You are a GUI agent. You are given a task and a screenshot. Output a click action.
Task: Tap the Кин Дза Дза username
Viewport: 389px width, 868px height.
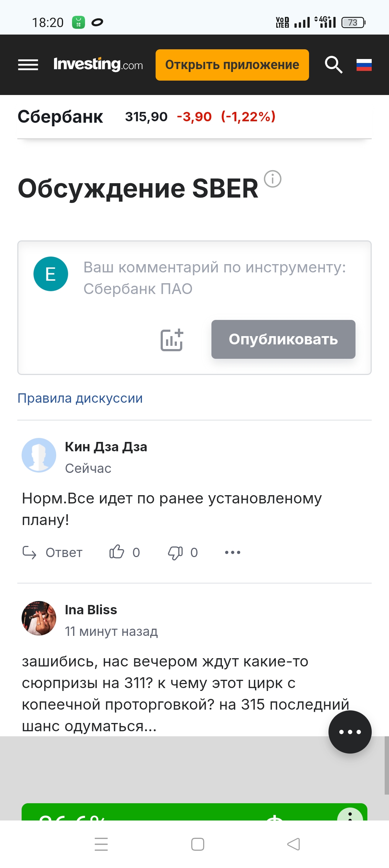[x=106, y=447]
